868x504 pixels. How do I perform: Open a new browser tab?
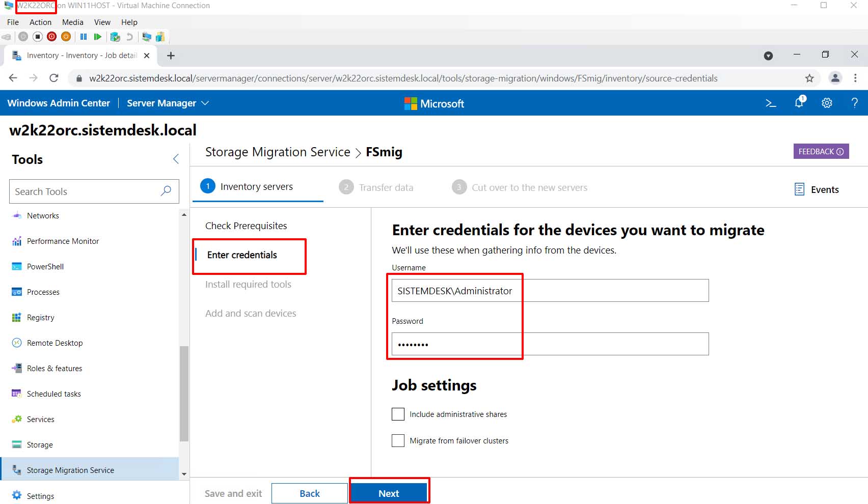click(x=171, y=55)
